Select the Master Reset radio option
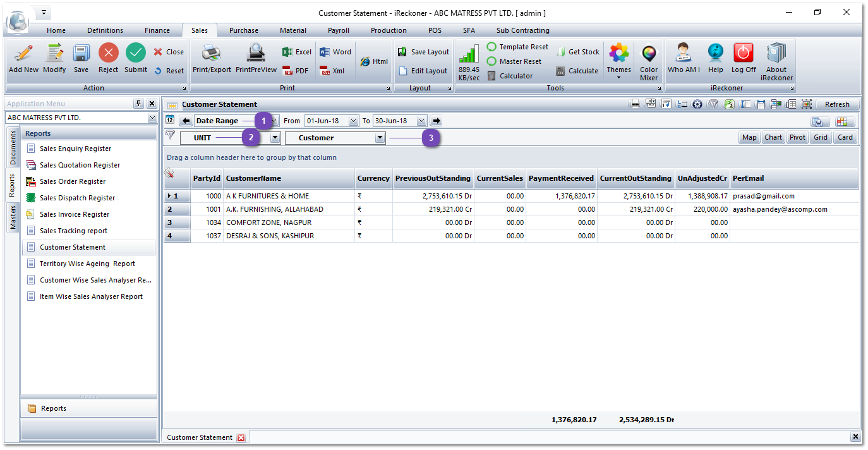The height and width of the screenshot is (450, 868). [491, 61]
